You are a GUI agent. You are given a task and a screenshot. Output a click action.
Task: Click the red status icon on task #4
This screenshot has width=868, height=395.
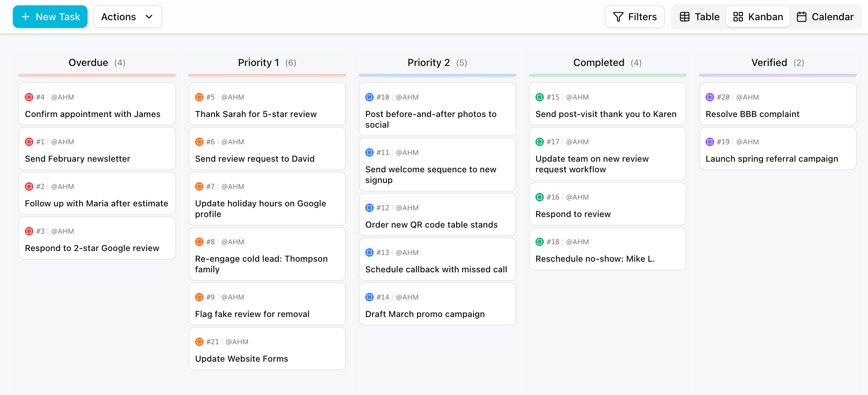coord(29,97)
